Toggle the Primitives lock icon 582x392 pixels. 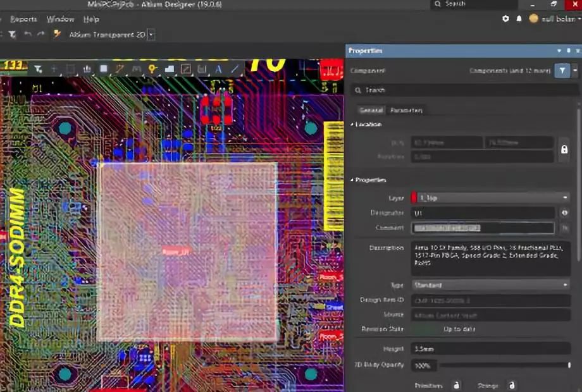point(457,386)
